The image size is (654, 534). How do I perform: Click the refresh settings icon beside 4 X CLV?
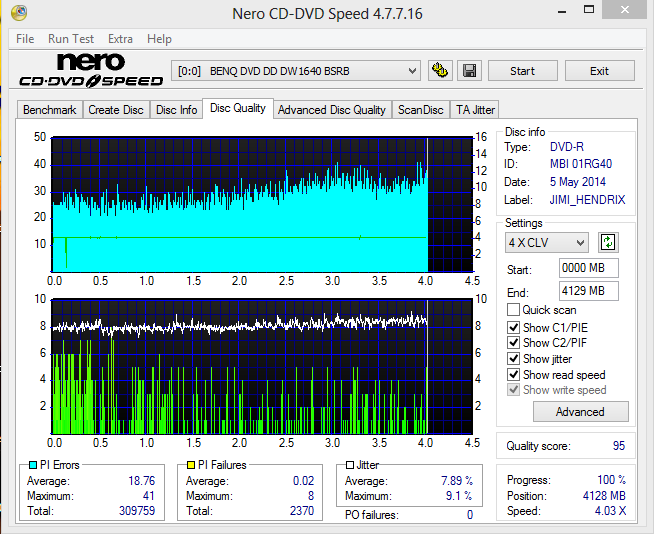click(608, 242)
